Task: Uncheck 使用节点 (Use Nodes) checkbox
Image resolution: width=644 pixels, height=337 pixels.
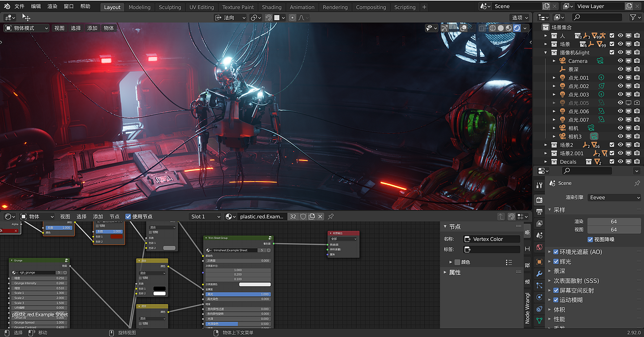Action: [x=128, y=217]
